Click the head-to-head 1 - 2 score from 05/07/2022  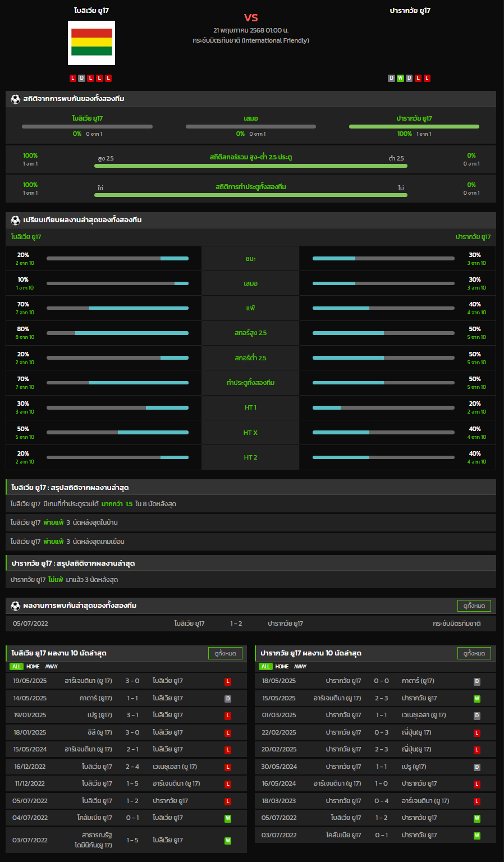[236, 623]
